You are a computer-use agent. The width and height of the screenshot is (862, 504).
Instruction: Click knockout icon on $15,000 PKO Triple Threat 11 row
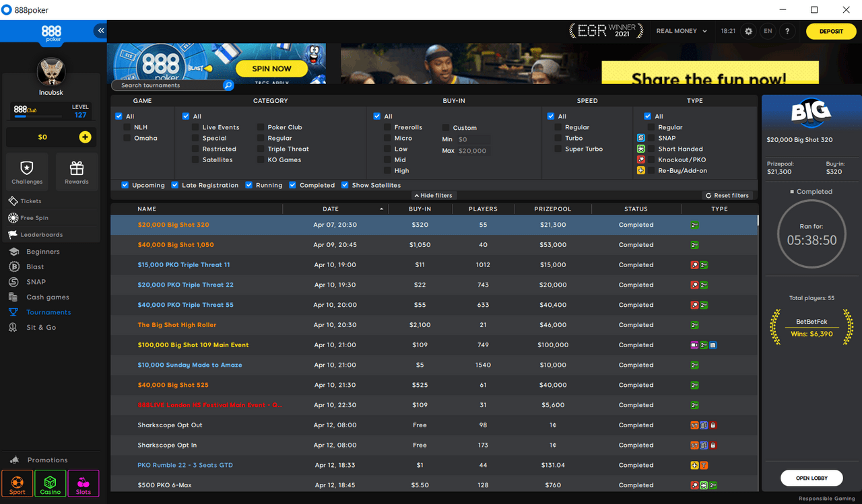[x=694, y=265]
